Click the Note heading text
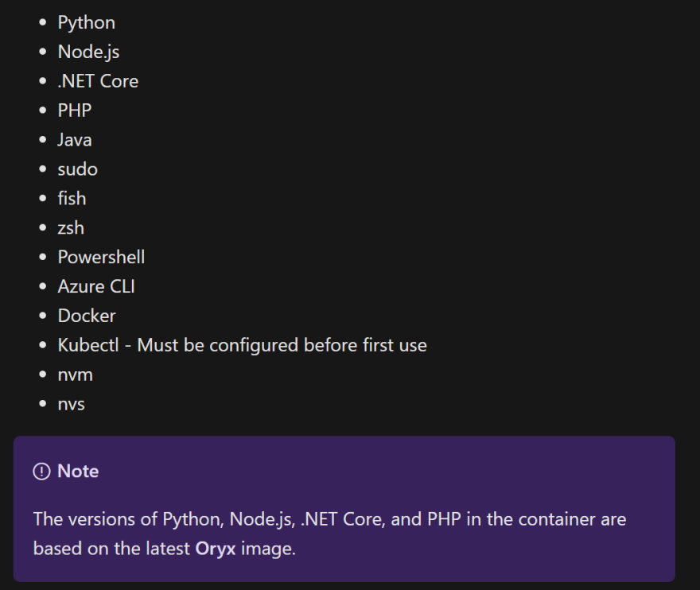The width and height of the screenshot is (700, 590). point(78,472)
